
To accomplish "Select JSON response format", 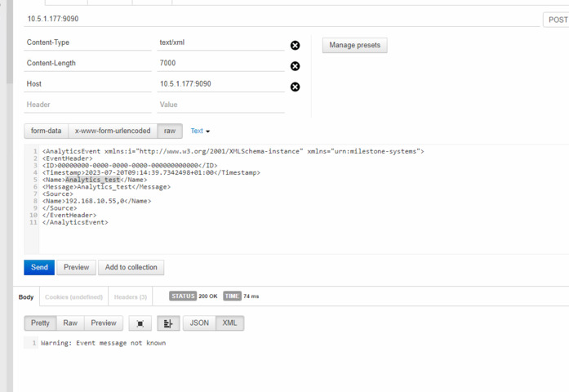I will (x=199, y=323).
